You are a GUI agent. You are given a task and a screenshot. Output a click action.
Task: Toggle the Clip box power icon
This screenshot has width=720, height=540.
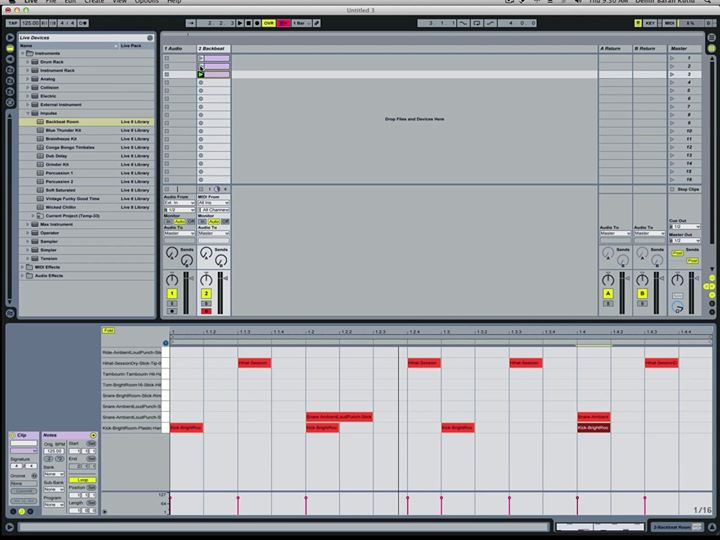[12, 435]
